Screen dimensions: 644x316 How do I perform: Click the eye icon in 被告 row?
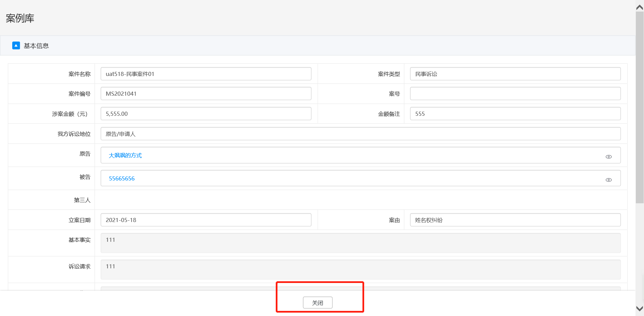[x=608, y=180]
